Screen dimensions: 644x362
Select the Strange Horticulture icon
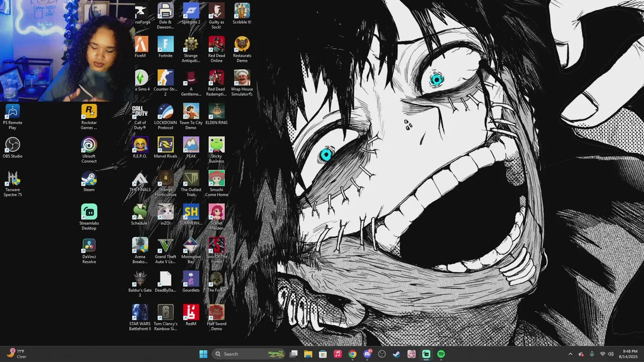[x=166, y=184]
